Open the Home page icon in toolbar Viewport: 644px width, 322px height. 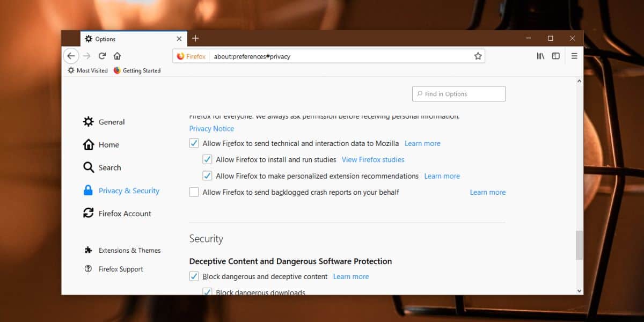point(117,56)
